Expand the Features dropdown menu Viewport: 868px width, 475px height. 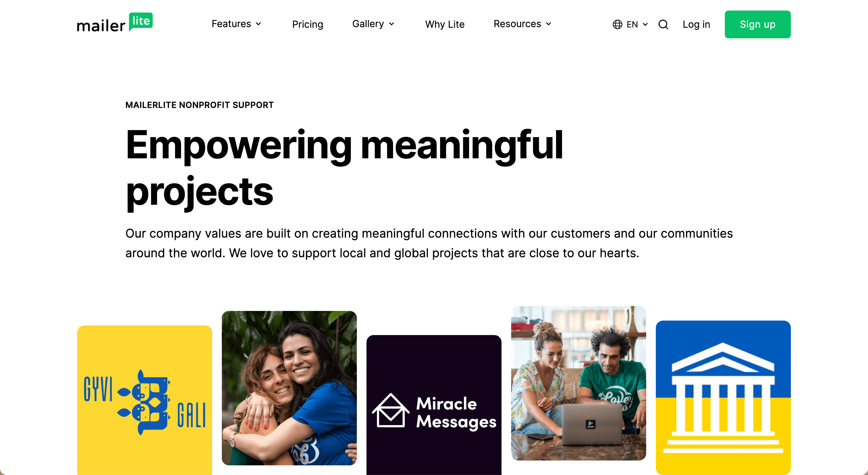tap(236, 24)
